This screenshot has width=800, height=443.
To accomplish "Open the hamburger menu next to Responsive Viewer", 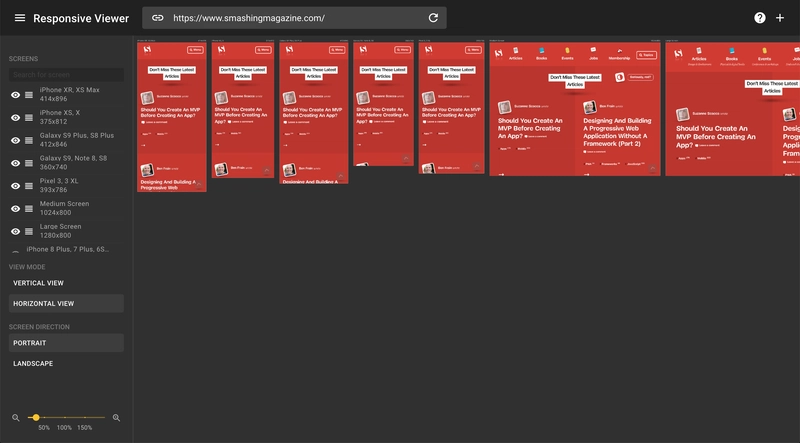I will click(x=20, y=18).
